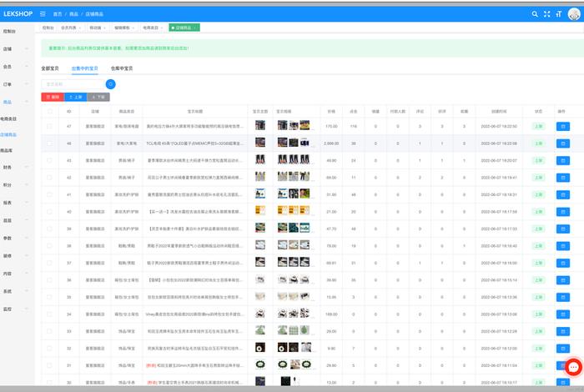Image resolution: width=584 pixels, height=392 pixels.
Task: Click the 宝贝名称 search input field
Action: coord(72,83)
